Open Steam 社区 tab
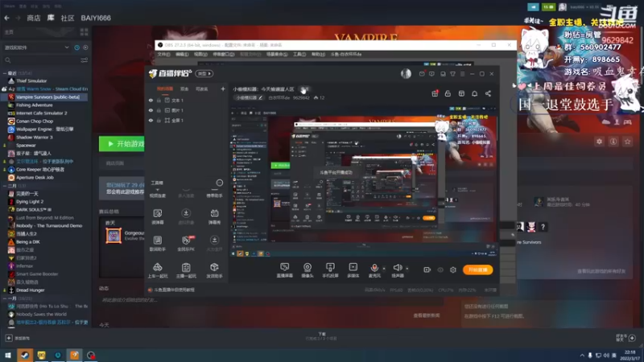Viewport: 644px width, 362px height. 68,18
